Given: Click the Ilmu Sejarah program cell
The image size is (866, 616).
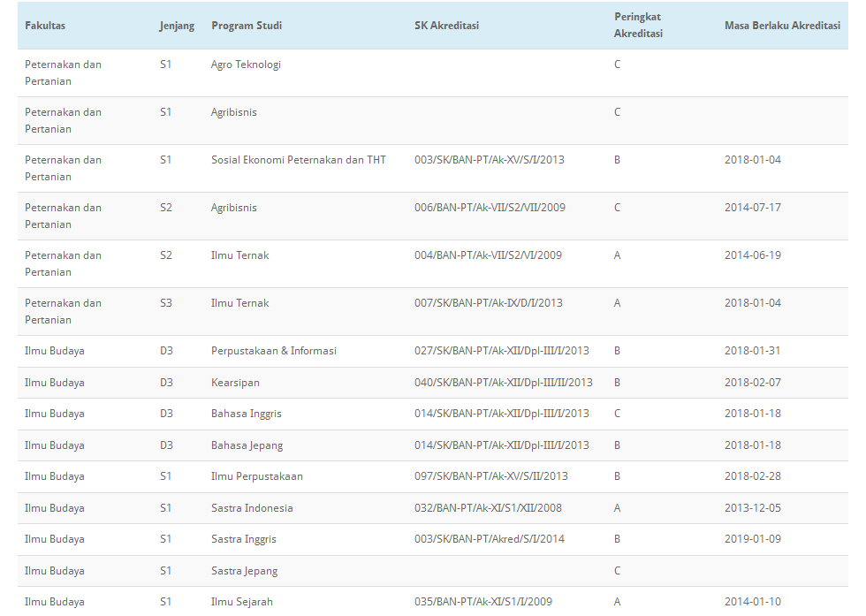Looking at the screenshot, I should point(241,602).
